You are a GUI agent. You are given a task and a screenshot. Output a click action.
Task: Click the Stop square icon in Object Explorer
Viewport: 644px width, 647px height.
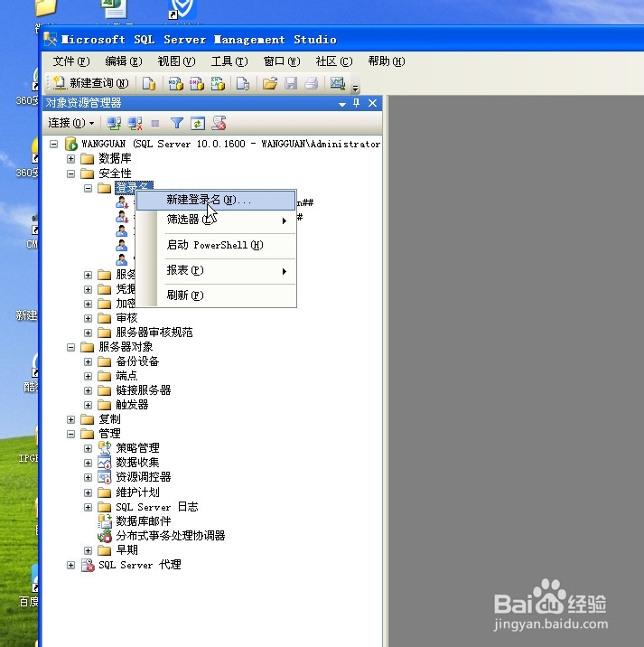click(x=155, y=124)
